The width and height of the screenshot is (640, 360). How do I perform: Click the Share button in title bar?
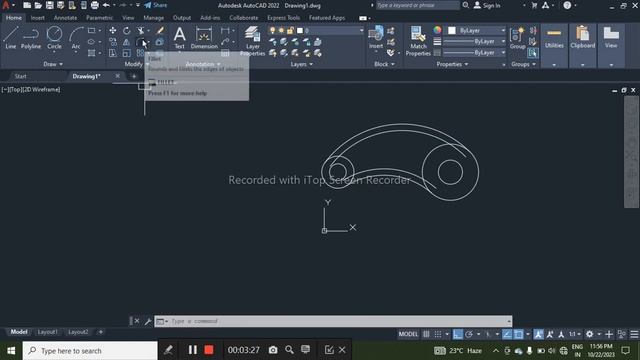coord(156,5)
